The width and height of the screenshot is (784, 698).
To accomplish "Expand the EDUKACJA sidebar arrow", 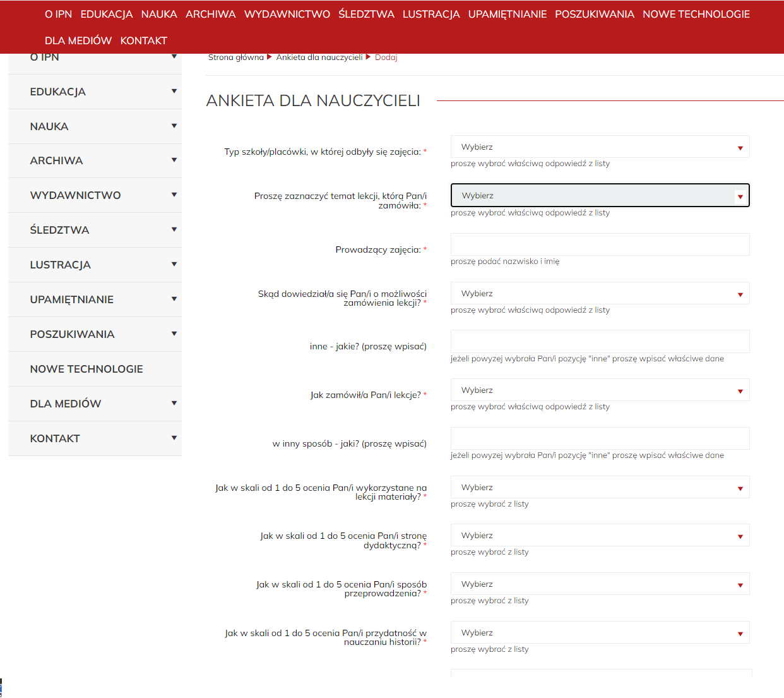I will [174, 91].
